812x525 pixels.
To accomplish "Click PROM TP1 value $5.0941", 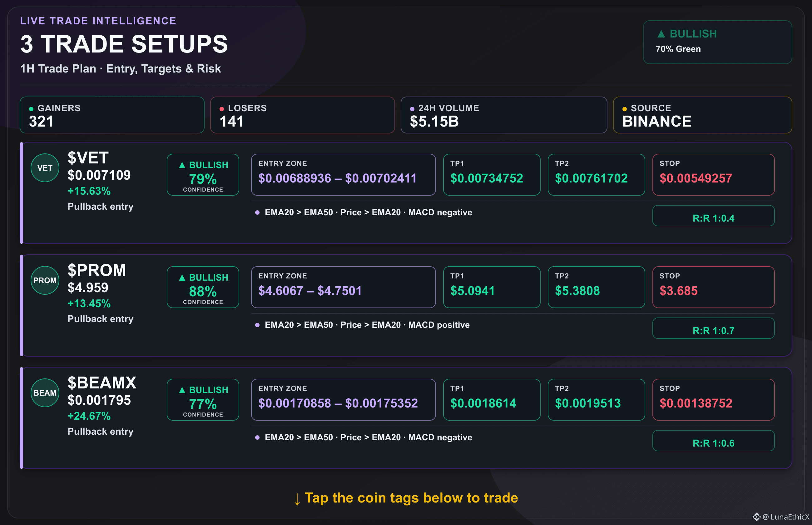I will (473, 291).
